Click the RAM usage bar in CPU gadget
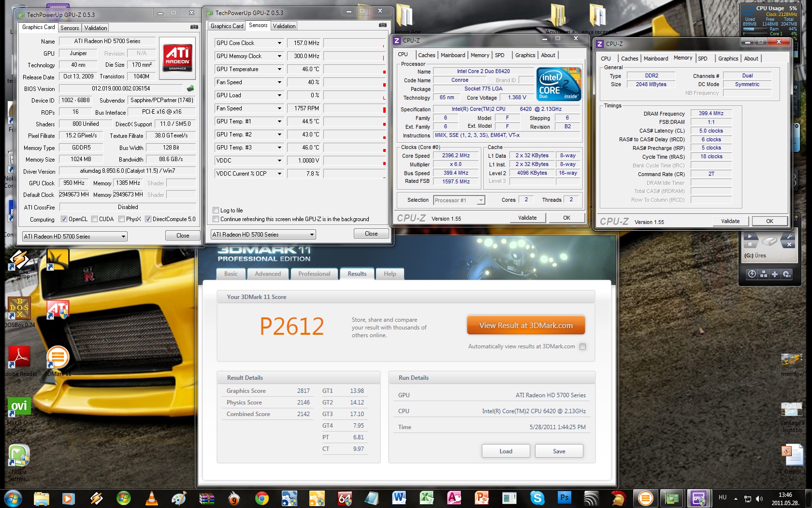This screenshot has height=508, width=812. 756,29
